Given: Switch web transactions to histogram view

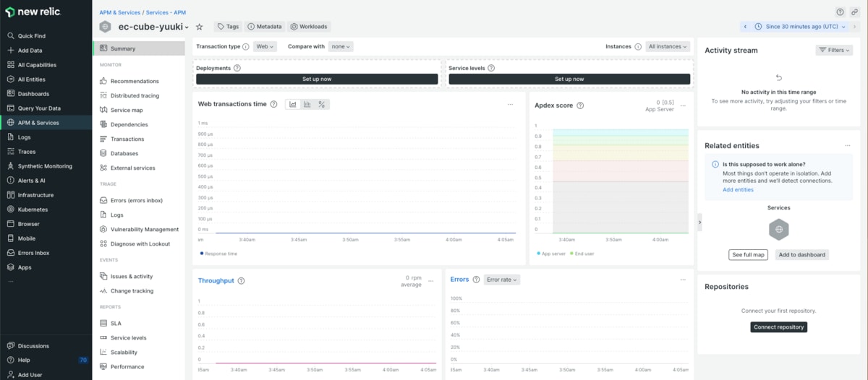Looking at the screenshot, I should (307, 104).
